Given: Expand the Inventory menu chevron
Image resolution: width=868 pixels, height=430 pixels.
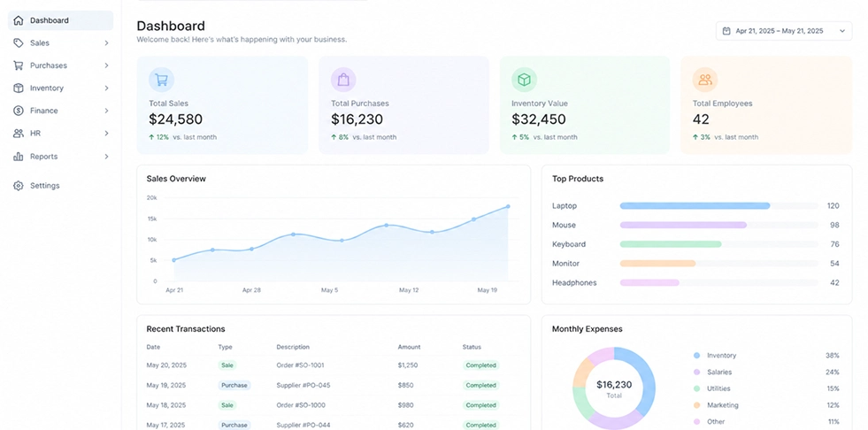Looking at the screenshot, I should click(106, 88).
